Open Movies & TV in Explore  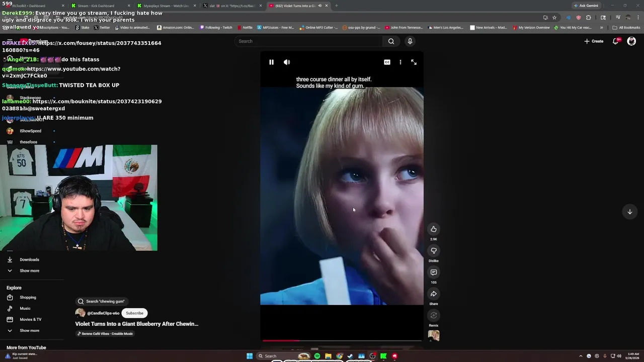[30, 320]
